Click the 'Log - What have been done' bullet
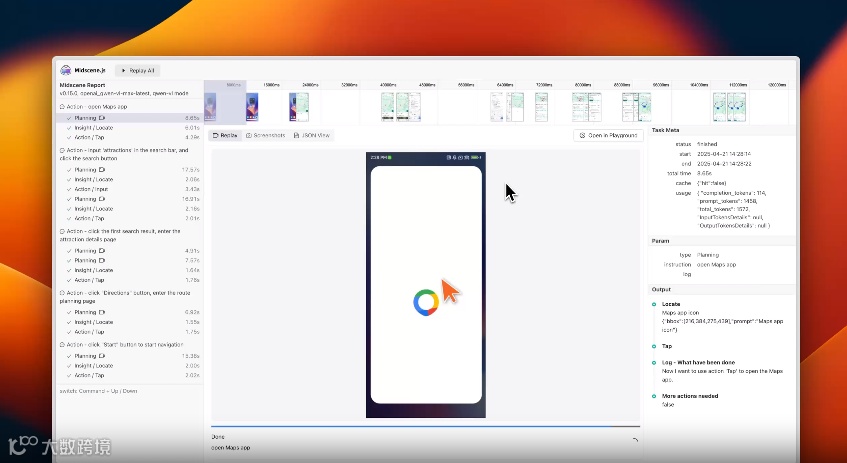This screenshot has height=463, width=847. (654, 363)
